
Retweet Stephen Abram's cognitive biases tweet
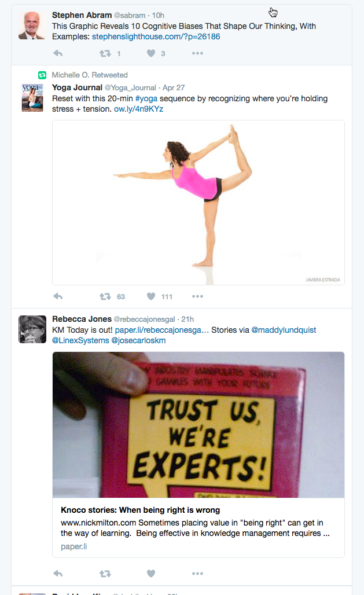pos(105,53)
